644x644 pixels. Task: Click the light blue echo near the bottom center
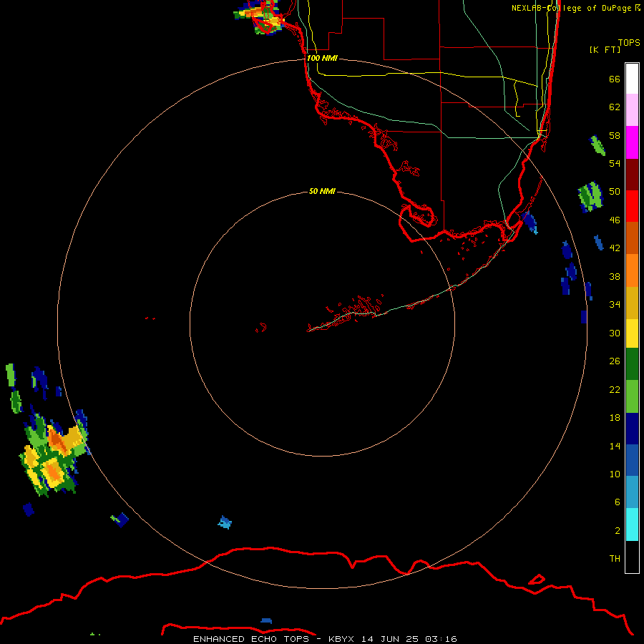click(225, 522)
